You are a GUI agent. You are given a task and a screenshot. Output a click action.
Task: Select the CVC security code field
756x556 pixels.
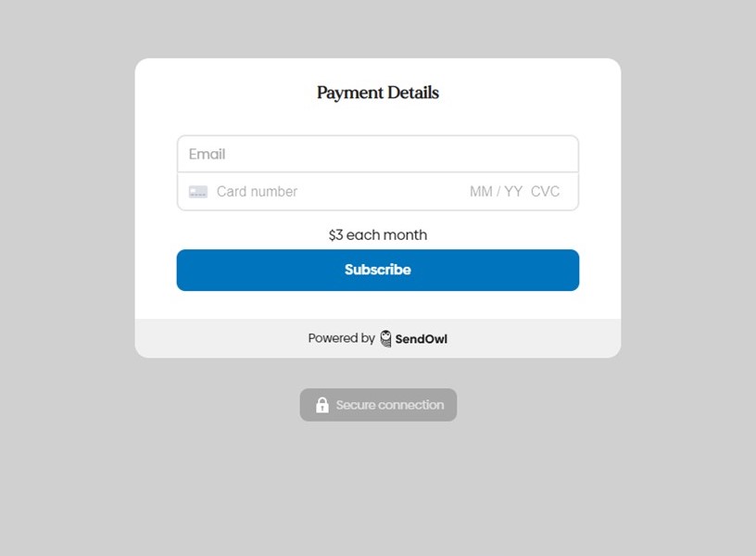coord(546,191)
